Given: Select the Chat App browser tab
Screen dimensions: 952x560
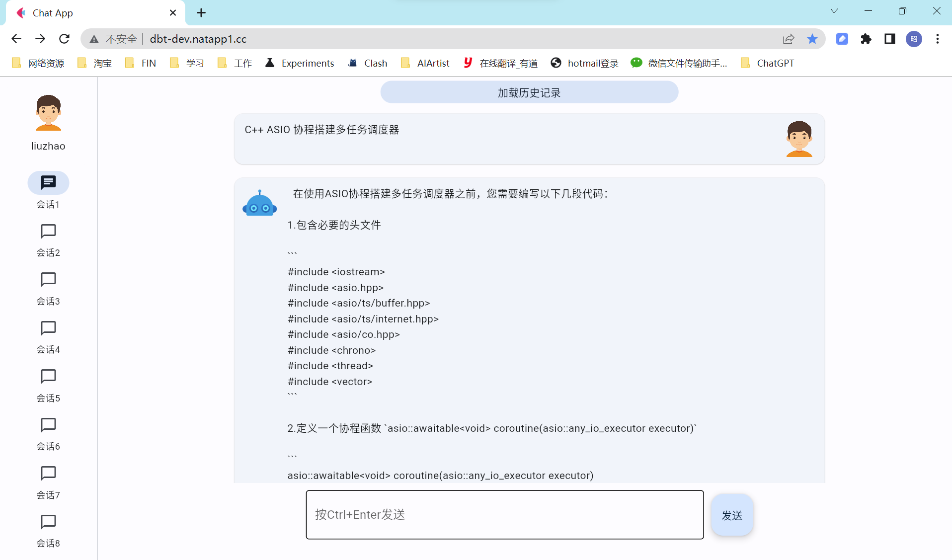Looking at the screenshot, I should [94, 13].
